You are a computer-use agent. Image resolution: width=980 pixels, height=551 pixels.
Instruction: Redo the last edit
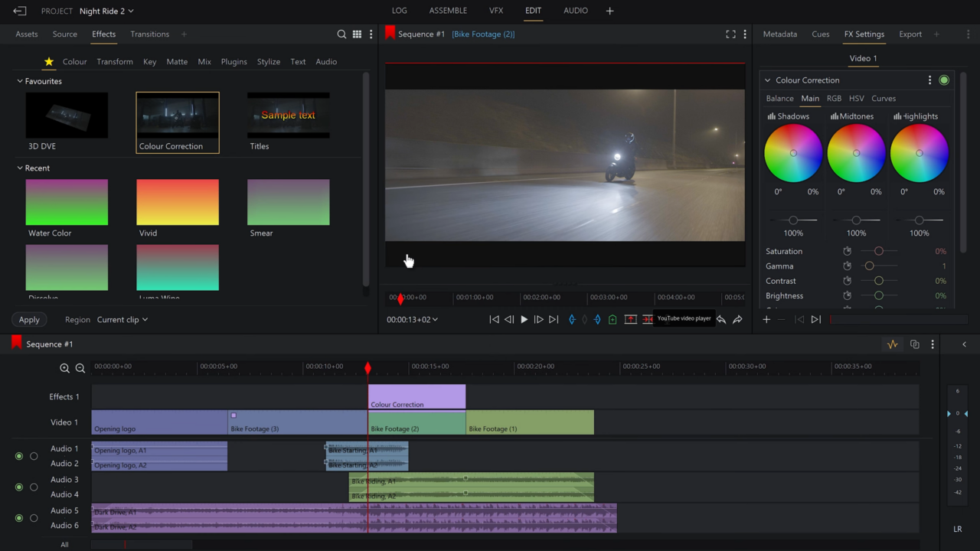tap(737, 320)
